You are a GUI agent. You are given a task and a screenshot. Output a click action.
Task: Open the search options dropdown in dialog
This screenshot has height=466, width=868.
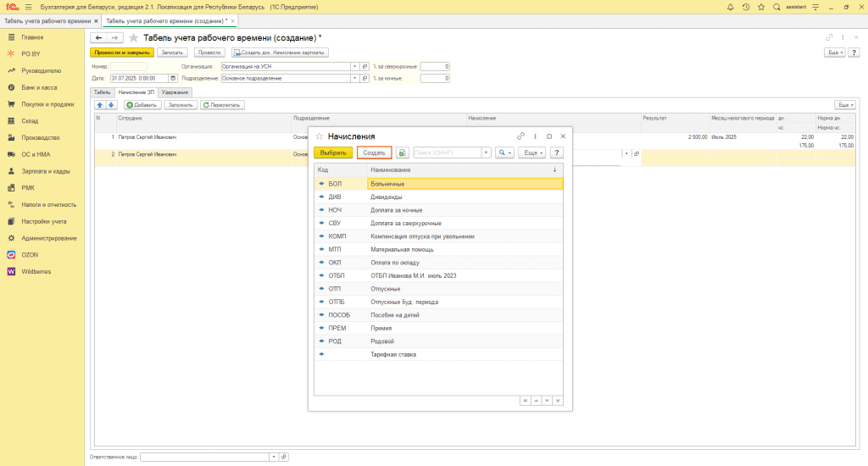click(x=504, y=153)
